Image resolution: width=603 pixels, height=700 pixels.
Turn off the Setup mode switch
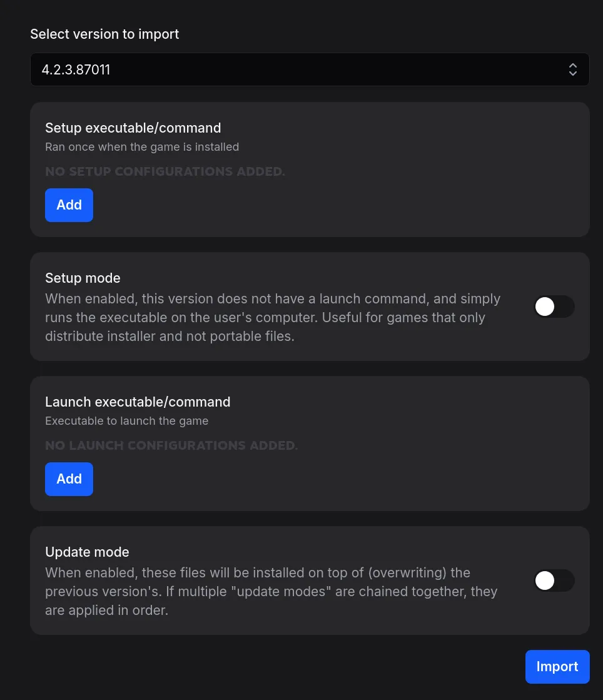pos(554,307)
